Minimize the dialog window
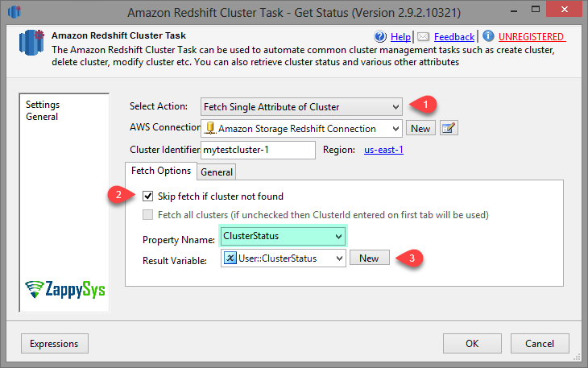This screenshot has width=588, height=368. 514,10
